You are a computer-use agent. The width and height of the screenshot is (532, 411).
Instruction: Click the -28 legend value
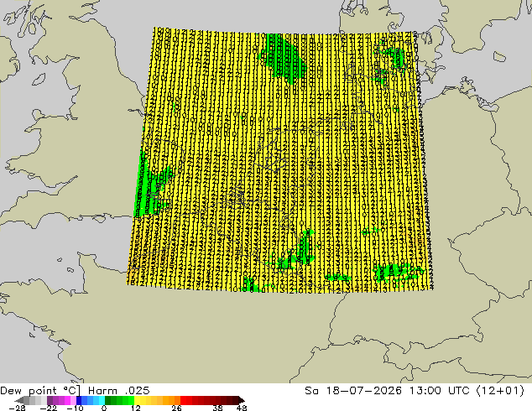17,408
